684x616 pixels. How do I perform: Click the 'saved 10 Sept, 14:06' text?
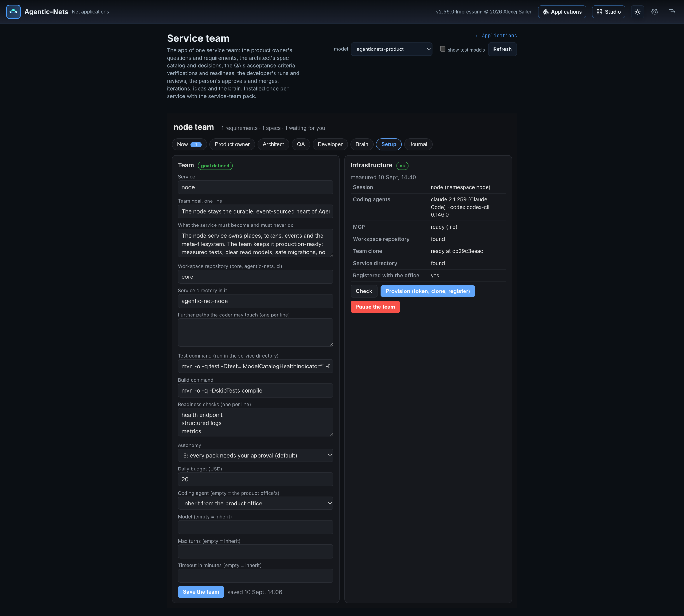255,592
